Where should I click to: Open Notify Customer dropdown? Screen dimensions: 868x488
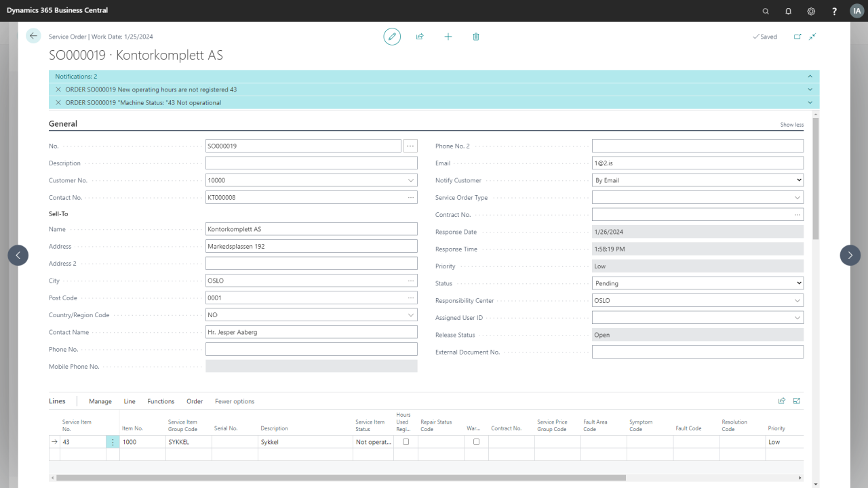click(x=698, y=180)
